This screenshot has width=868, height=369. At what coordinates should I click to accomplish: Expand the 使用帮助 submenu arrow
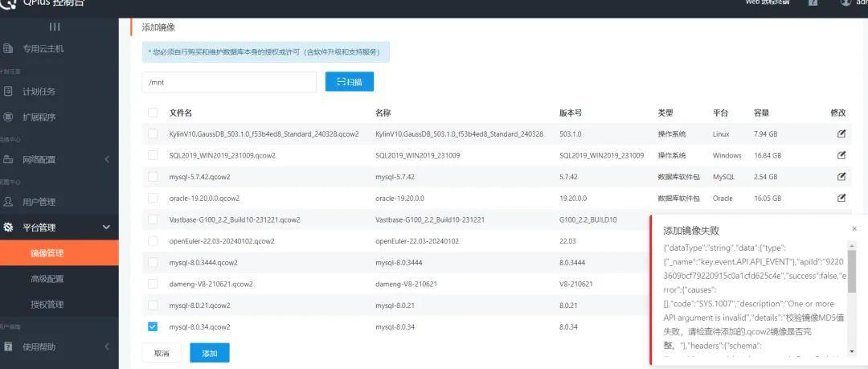point(107,346)
